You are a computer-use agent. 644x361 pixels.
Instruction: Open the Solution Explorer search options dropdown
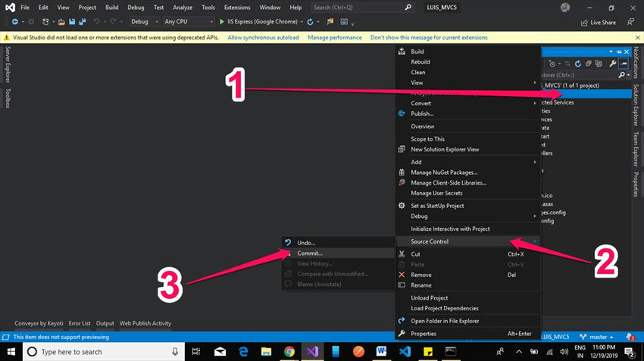[628, 75]
